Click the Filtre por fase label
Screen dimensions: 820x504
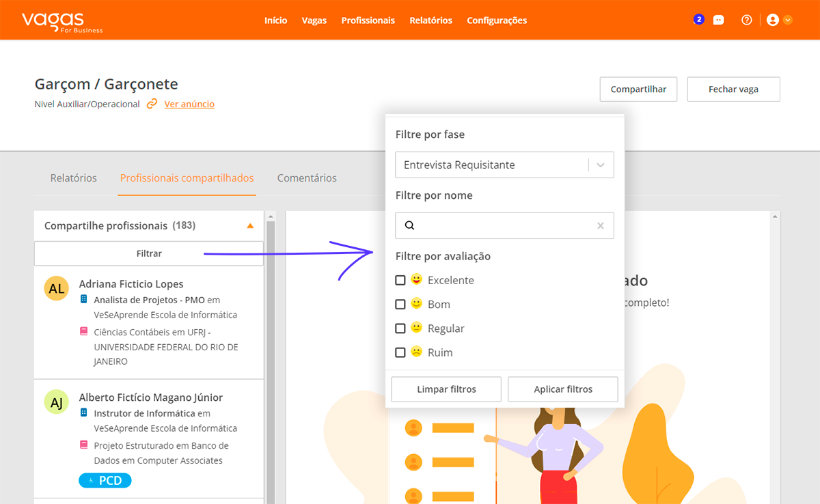(430, 135)
